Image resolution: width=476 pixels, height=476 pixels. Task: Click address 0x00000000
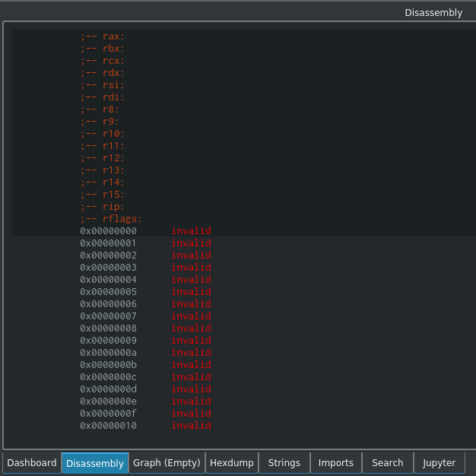pos(109,231)
